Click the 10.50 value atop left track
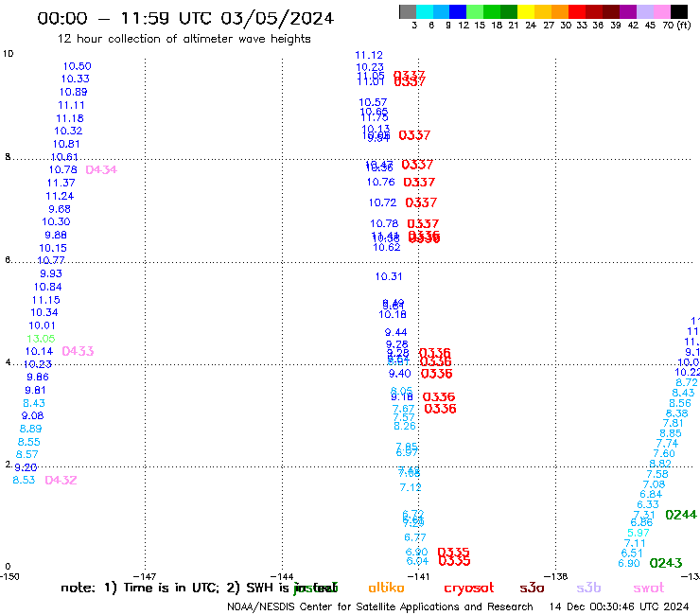700x615 pixels. tap(77, 66)
